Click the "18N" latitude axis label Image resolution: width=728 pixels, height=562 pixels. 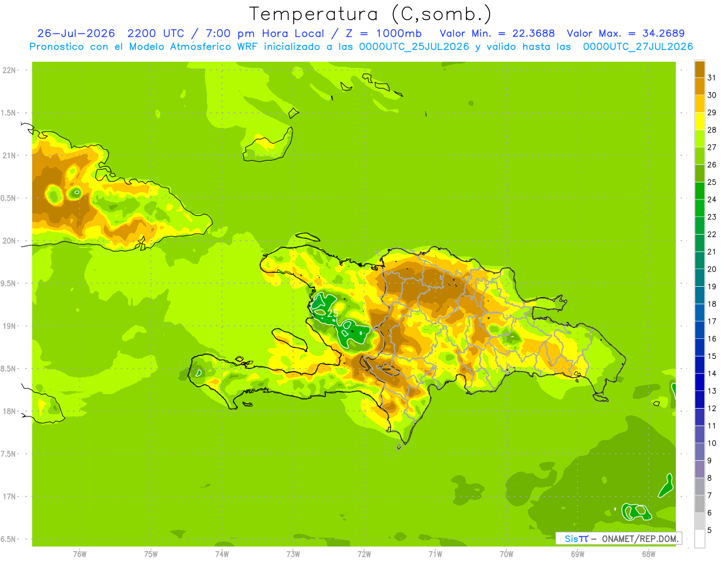pyautogui.click(x=10, y=411)
